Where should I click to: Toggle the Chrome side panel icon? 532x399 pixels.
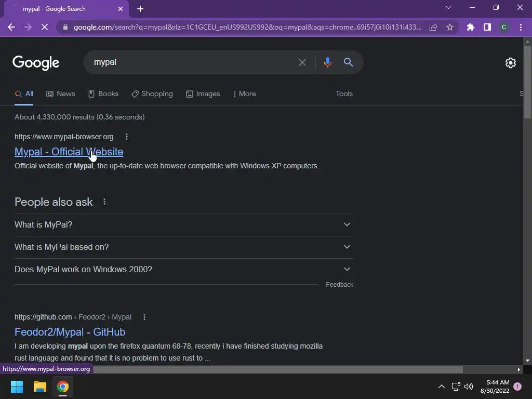coord(487,27)
